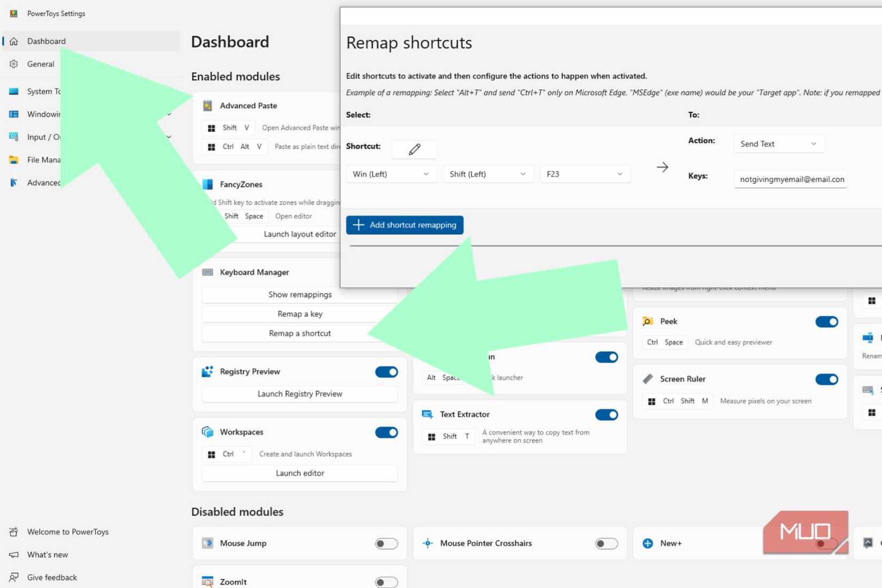
Task: Click the 'Quick and easy previewer' text
Action: [733, 342]
